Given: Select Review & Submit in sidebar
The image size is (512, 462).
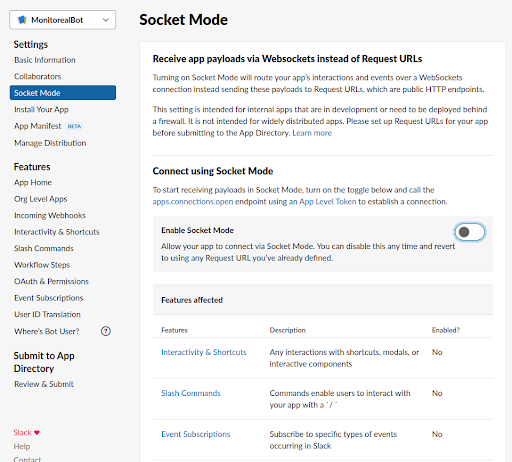Looking at the screenshot, I should point(44,384).
